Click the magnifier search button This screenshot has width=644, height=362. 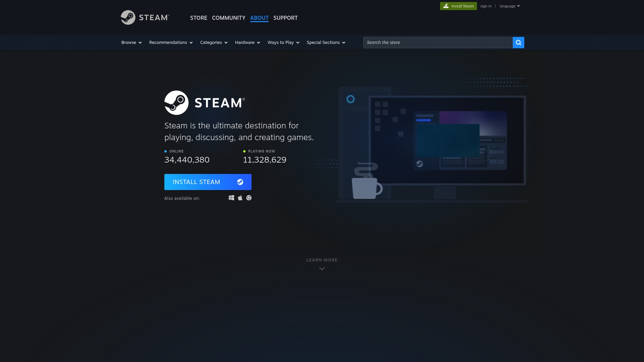[x=518, y=43]
